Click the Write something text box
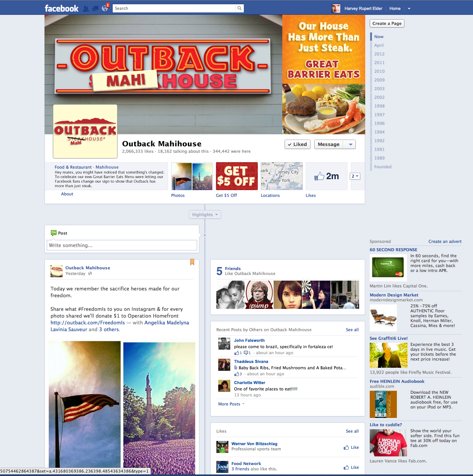This screenshot has height=476, width=473. coord(122,245)
